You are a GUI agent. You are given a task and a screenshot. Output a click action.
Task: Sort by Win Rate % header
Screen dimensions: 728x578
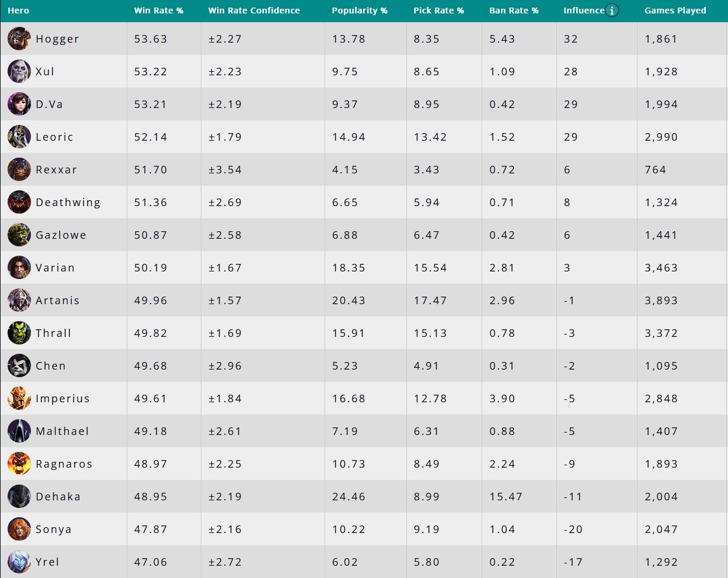pyautogui.click(x=159, y=11)
